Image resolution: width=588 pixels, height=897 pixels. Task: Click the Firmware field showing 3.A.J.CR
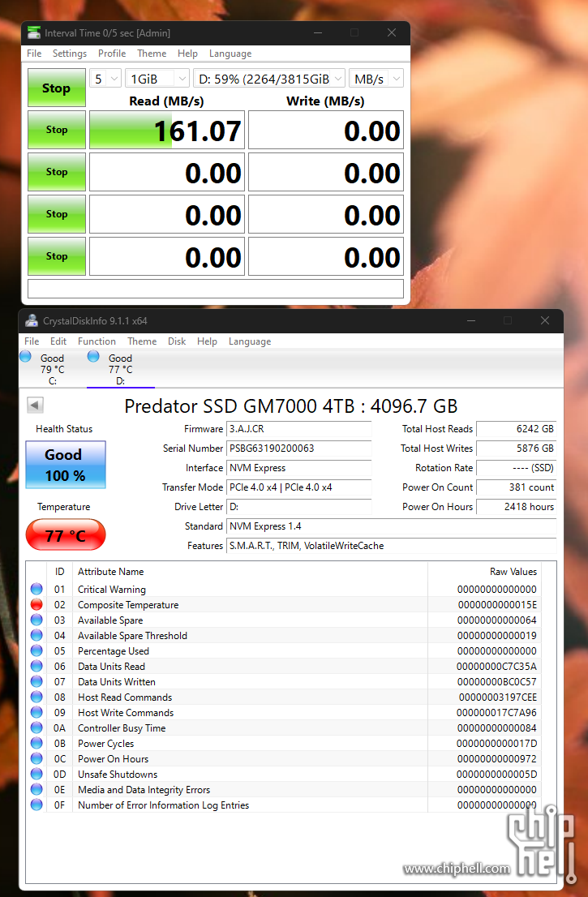click(x=299, y=429)
